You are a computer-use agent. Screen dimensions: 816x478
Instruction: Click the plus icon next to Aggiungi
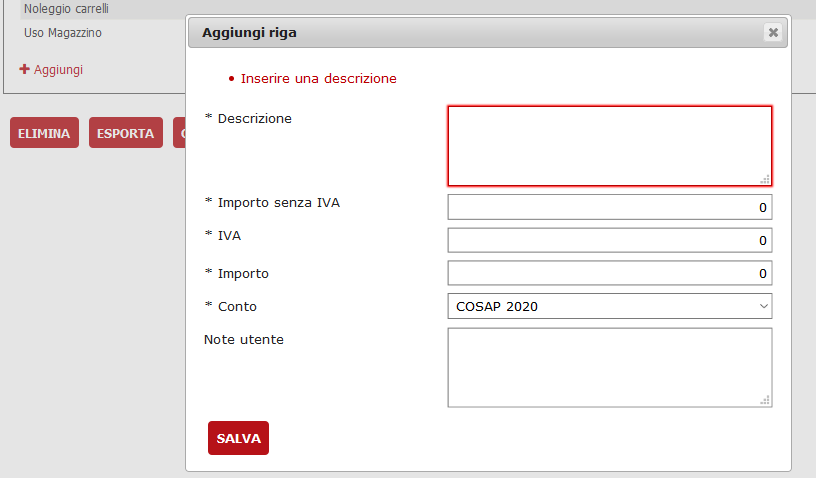point(25,70)
